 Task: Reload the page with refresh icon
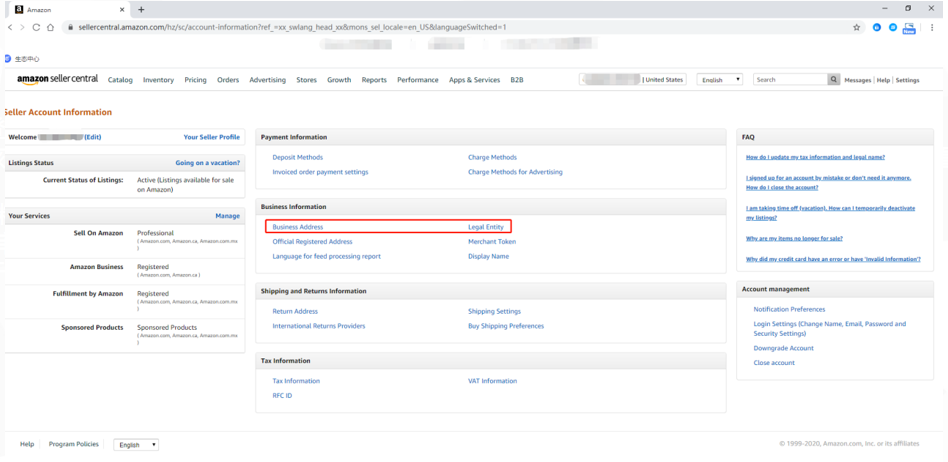[x=36, y=27]
